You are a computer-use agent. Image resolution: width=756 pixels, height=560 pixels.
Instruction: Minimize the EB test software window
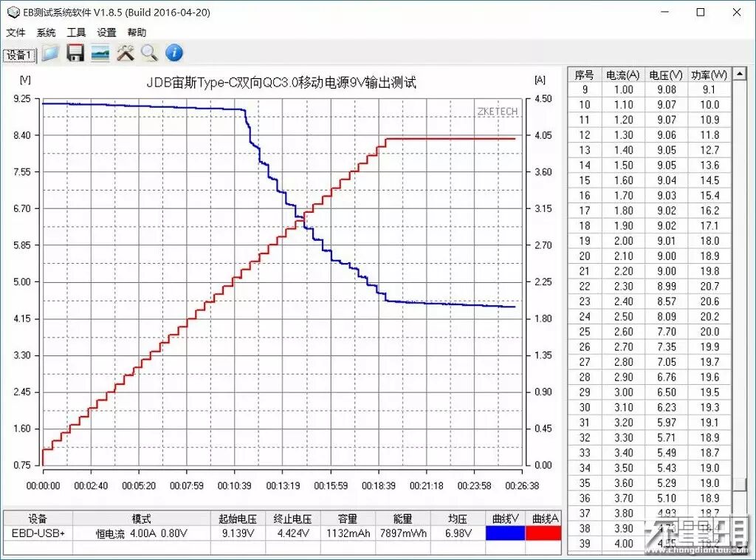(x=665, y=12)
